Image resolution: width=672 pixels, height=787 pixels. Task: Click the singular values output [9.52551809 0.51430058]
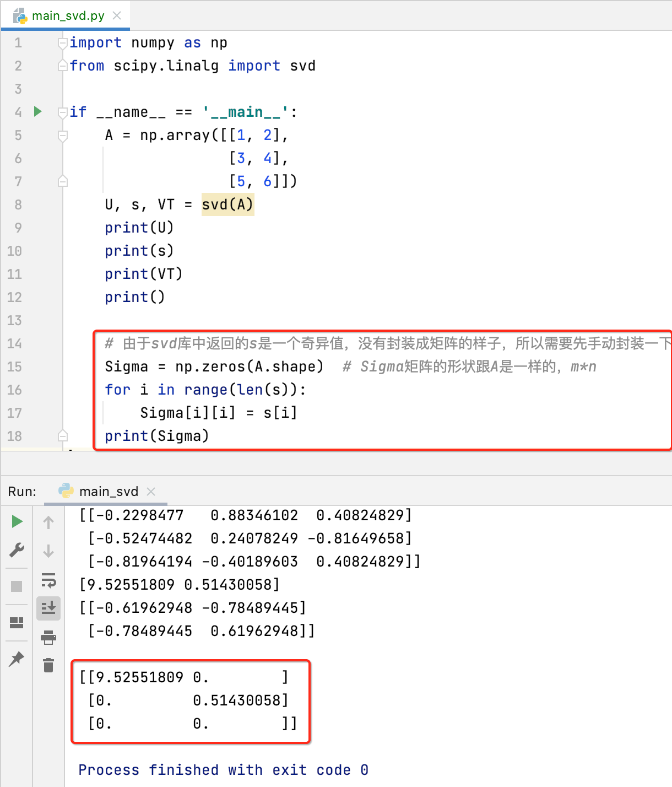click(x=180, y=584)
